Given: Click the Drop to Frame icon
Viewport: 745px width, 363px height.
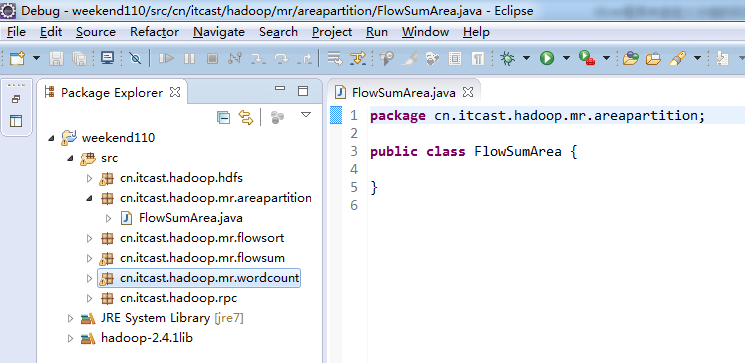Looking at the screenshot, I should (335, 58).
